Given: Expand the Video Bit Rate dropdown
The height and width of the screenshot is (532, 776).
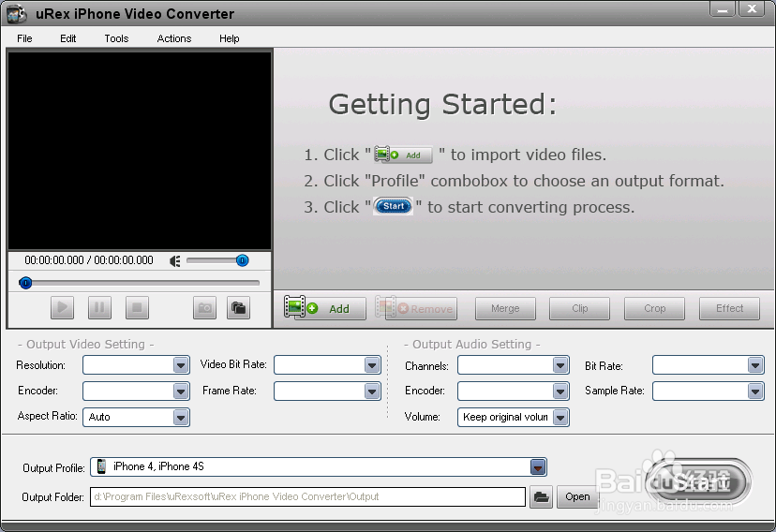Looking at the screenshot, I should [x=372, y=365].
